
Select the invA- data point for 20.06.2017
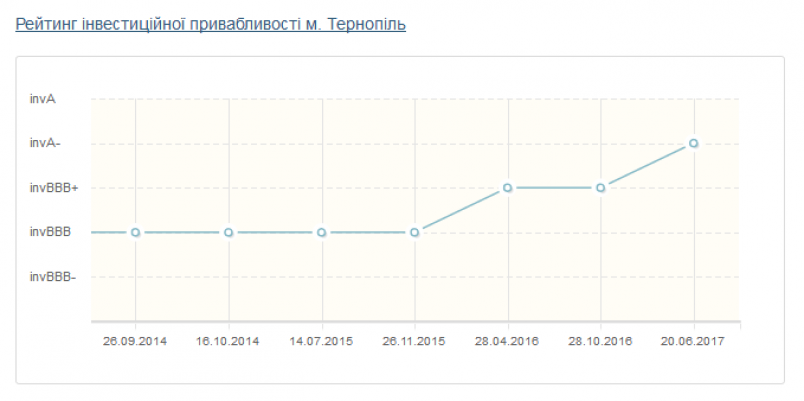point(693,144)
